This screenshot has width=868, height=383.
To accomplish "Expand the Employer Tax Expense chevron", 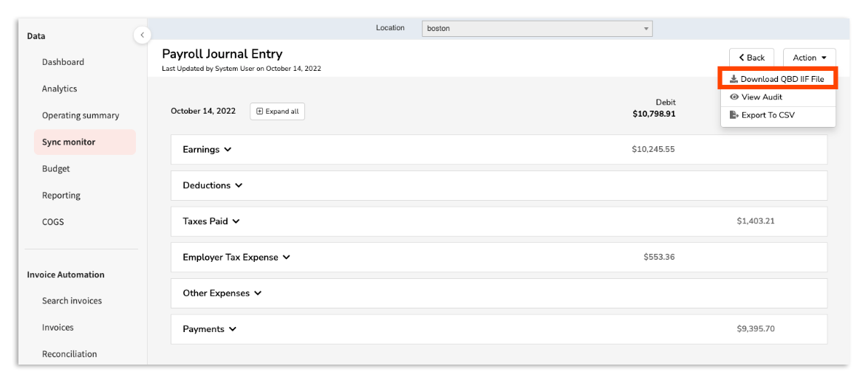I will [287, 258].
